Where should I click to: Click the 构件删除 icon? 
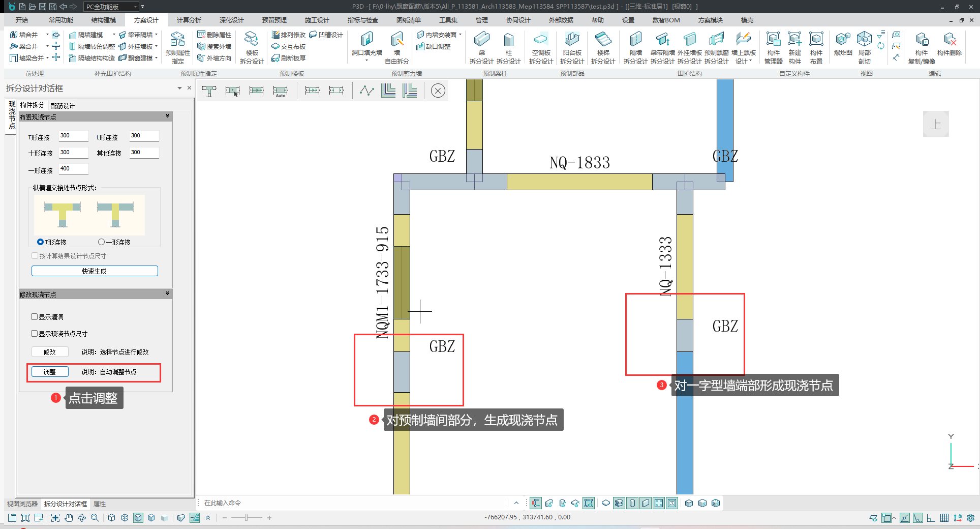click(949, 44)
